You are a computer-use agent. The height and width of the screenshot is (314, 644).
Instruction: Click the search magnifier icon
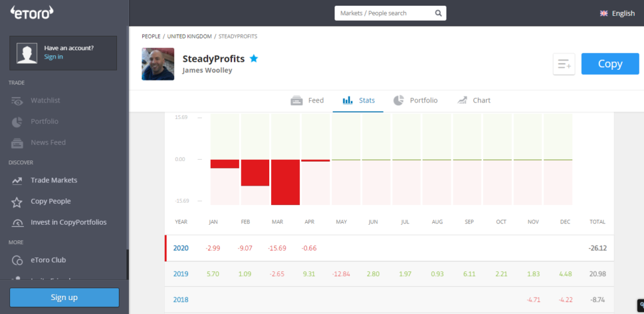pyautogui.click(x=438, y=13)
